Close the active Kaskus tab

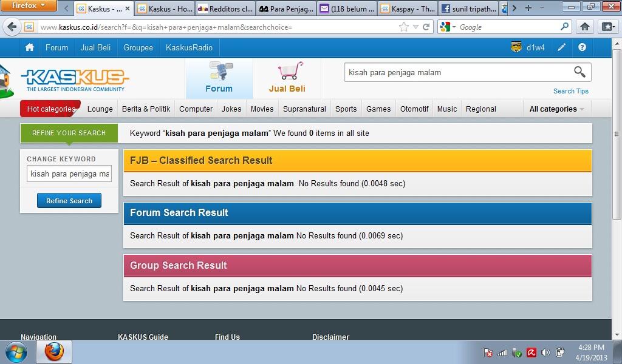coord(128,8)
